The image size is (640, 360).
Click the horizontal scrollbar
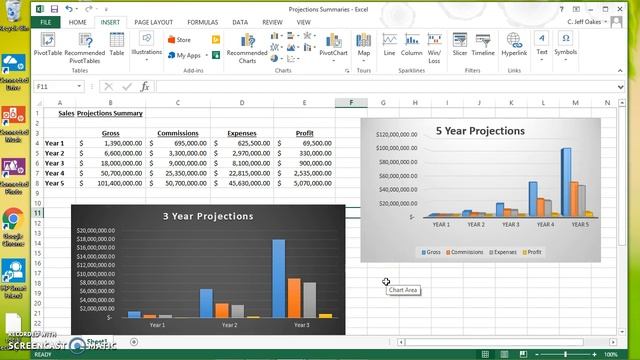coord(494,342)
